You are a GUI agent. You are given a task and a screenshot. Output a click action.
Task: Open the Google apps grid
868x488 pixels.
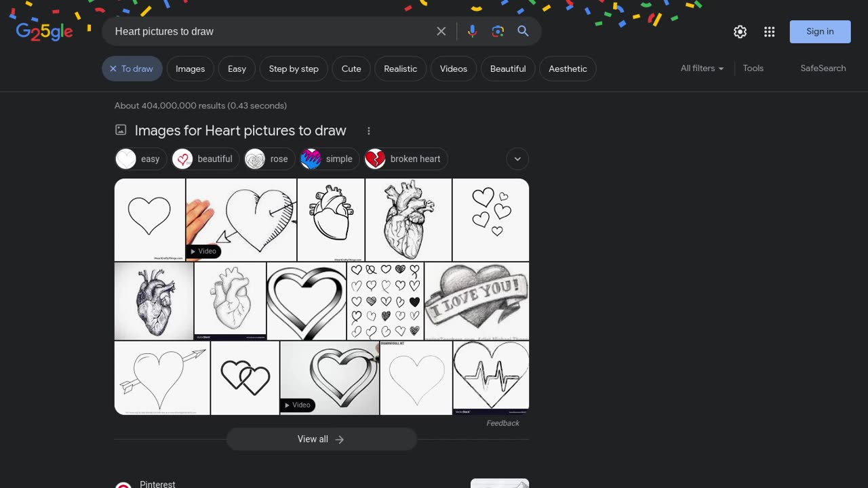(x=769, y=32)
